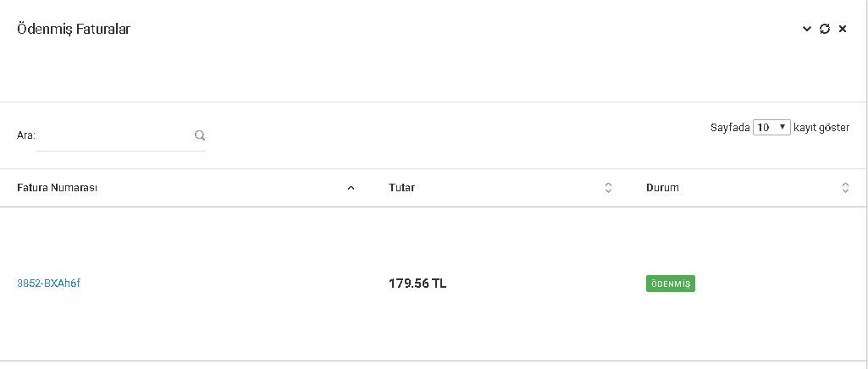This screenshot has width=868, height=369.
Task: Close the Ödenmiş Faturalar panel
Action: [x=843, y=29]
